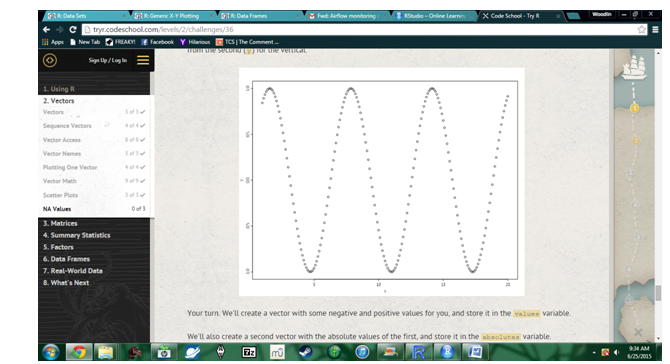Click the back arrow in the browser
The height and width of the screenshot is (364, 670).
pos(47,29)
